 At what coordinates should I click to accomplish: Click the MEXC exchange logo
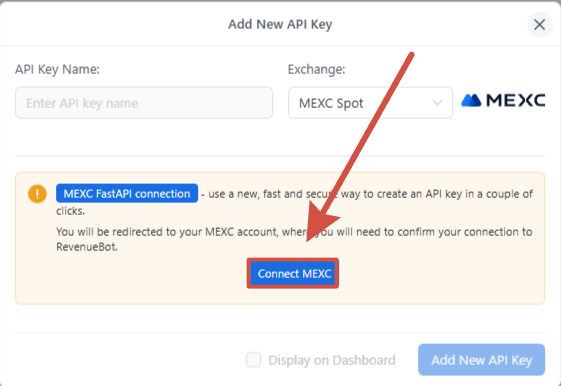tap(503, 101)
